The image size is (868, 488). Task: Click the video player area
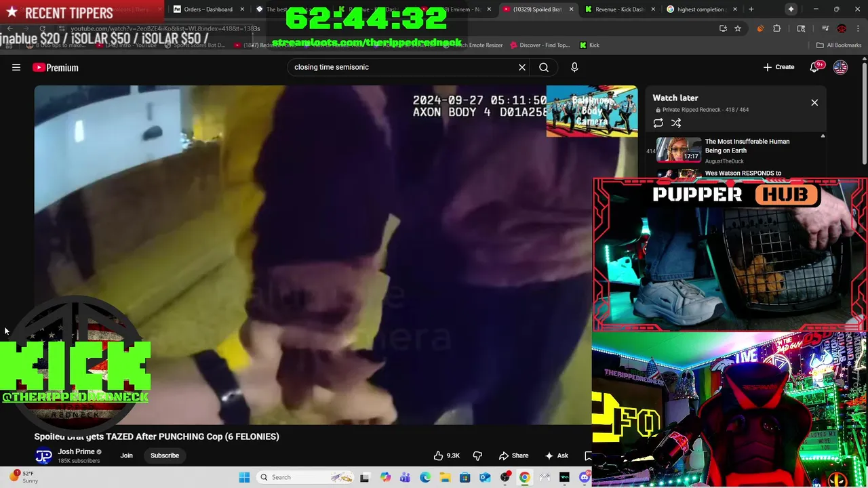pyautogui.click(x=313, y=255)
